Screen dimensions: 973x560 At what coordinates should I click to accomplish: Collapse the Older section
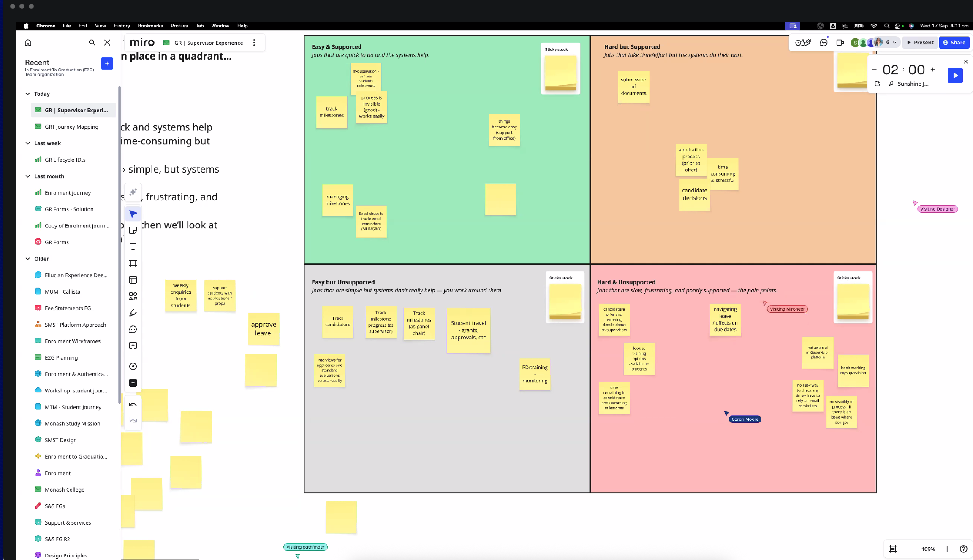[27, 259]
